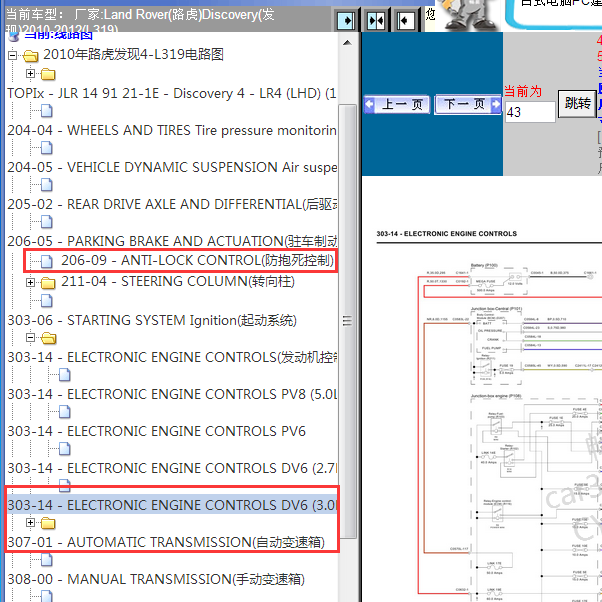Expand the 307-01 AUTOMATIC TRANSMISSION node

[x=30, y=523]
